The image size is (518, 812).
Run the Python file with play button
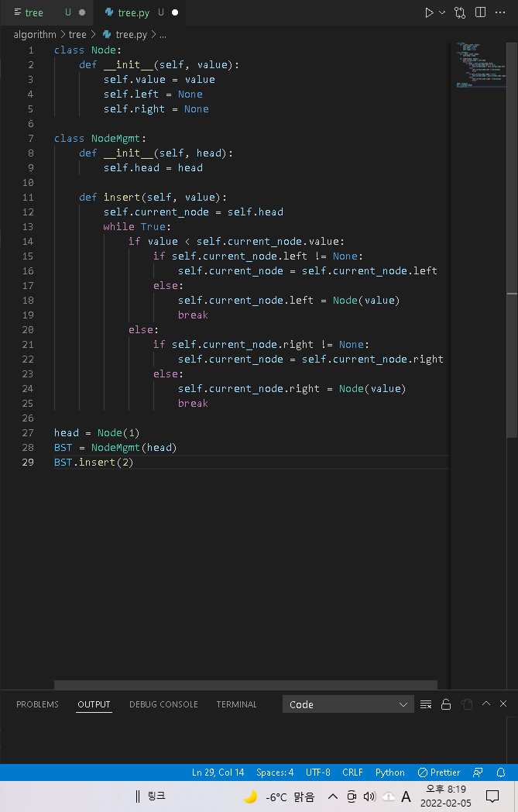click(x=429, y=12)
